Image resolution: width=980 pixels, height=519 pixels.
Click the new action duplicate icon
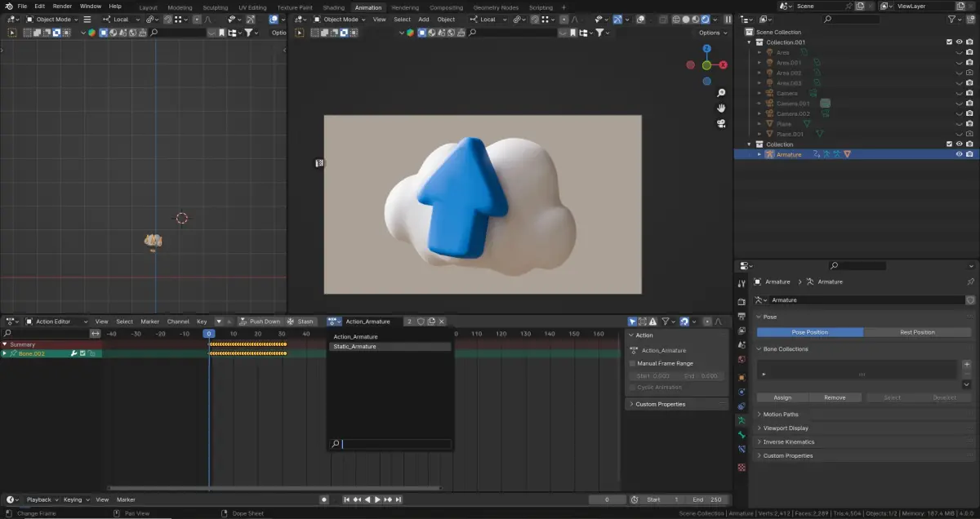pos(431,322)
